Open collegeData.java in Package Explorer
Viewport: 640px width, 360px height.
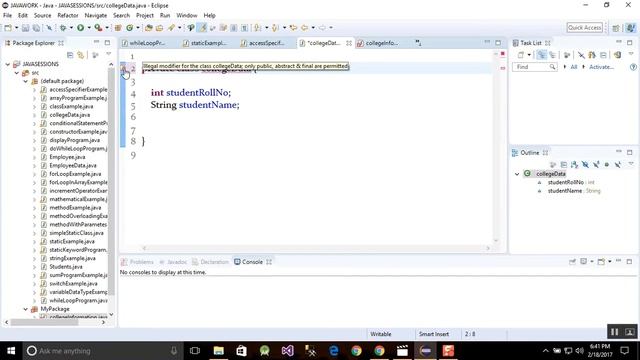tap(70, 115)
